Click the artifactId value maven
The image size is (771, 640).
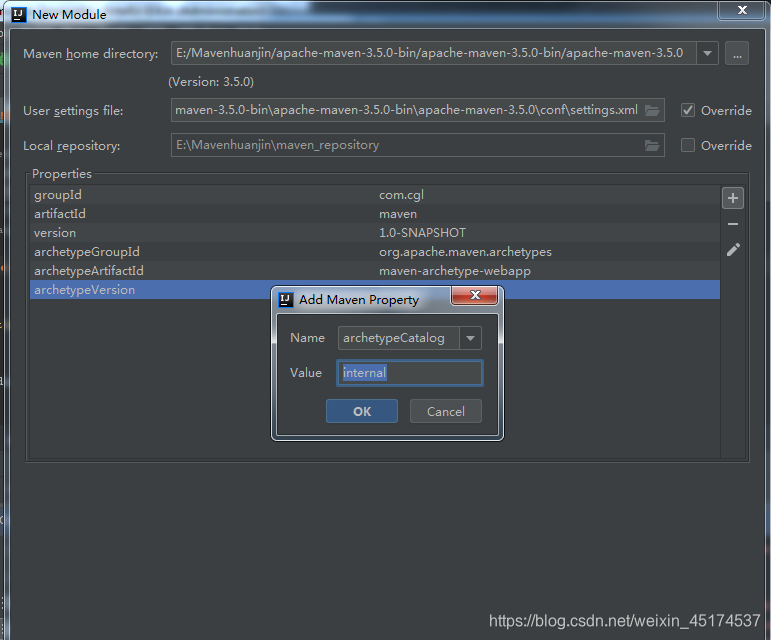coord(398,214)
